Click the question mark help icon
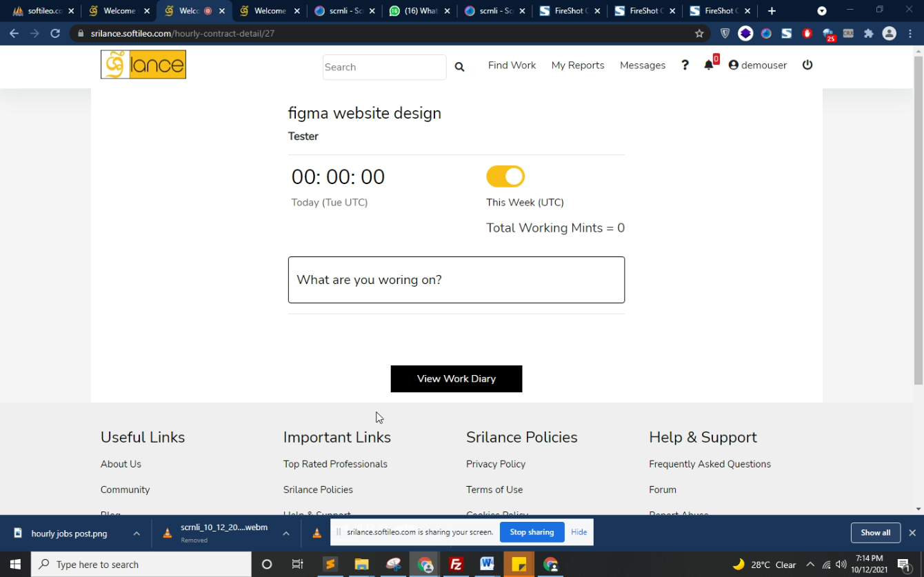The image size is (924, 577). coord(685,65)
